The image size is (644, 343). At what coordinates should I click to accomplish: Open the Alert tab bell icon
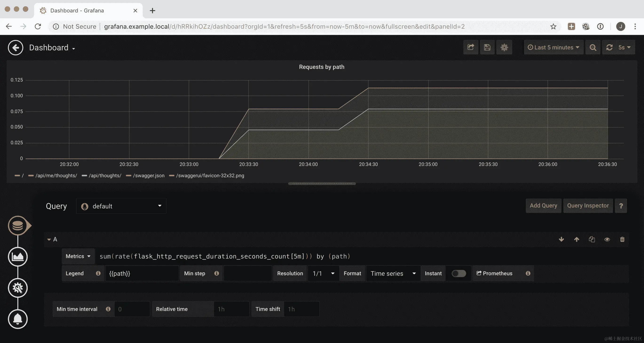(17, 319)
